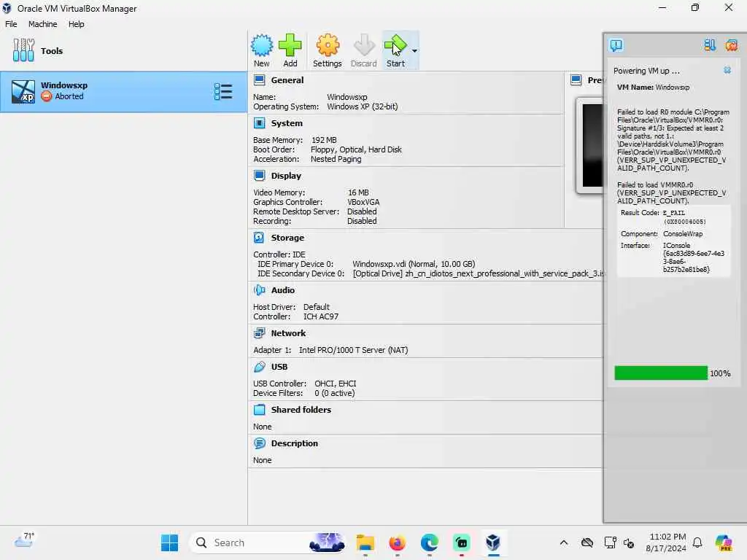The height and width of the screenshot is (560, 747).
Task: Open the Start button dropdown arrow
Action: point(414,50)
